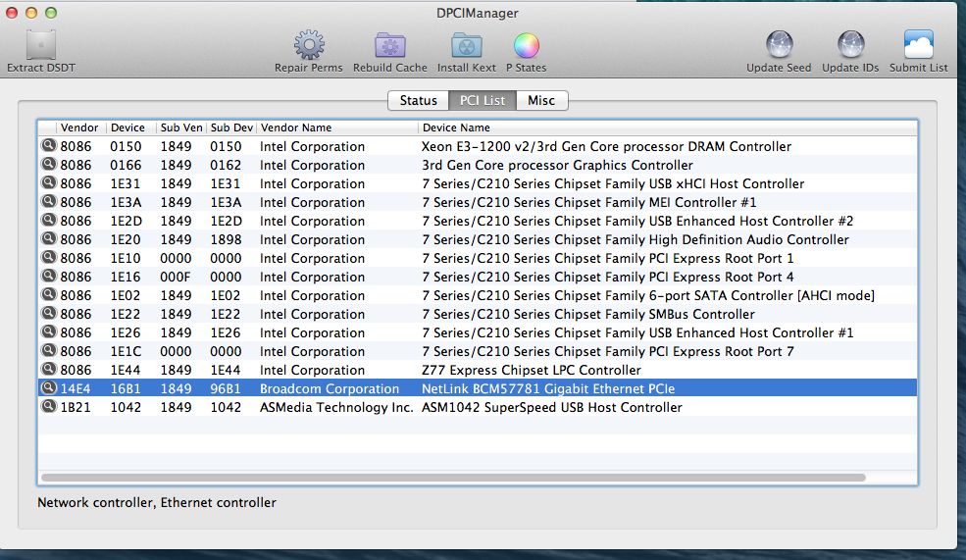Select 'Z77 Express Chipset LPC Controller' entry
The height and width of the screenshot is (560, 966).
(531, 371)
